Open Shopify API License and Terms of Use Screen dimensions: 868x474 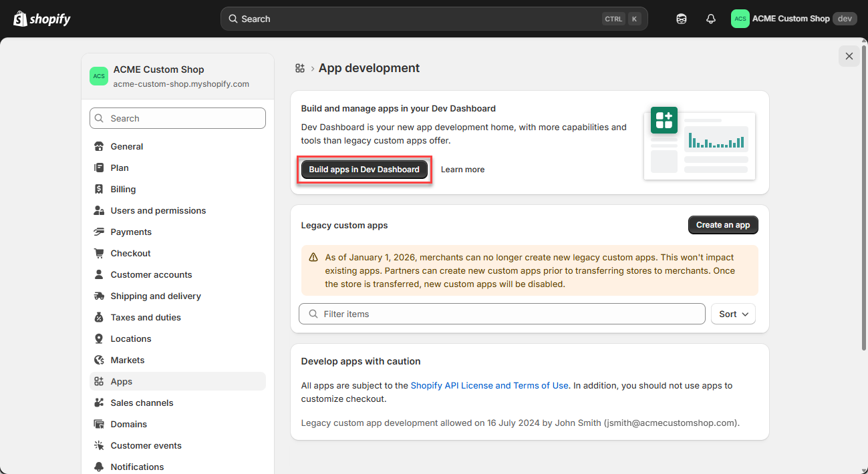point(490,385)
